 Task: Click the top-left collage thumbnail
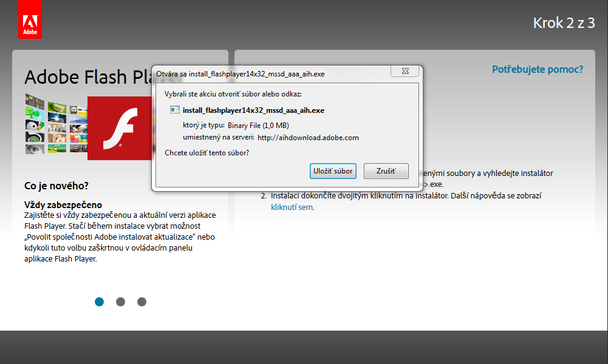(35, 100)
